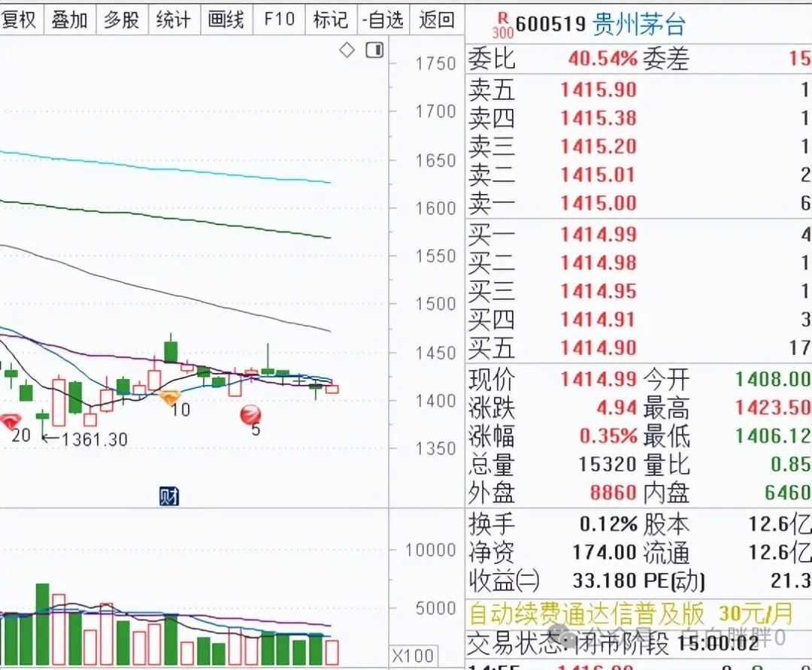Click the 外盘 value 8860
Image resolution: width=812 pixels, height=670 pixels.
click(614, 493)
